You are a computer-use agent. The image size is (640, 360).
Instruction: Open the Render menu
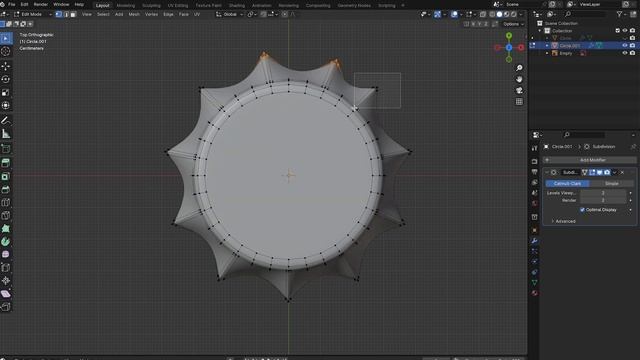(40, 4)
